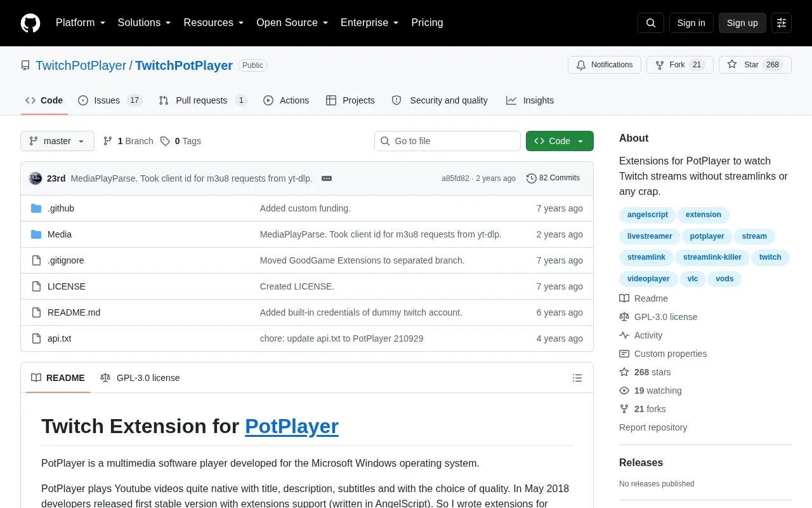Viewport: 812px width, 508px height.
Task: View the 1 Branch link
Action: [x=128, y=141]
